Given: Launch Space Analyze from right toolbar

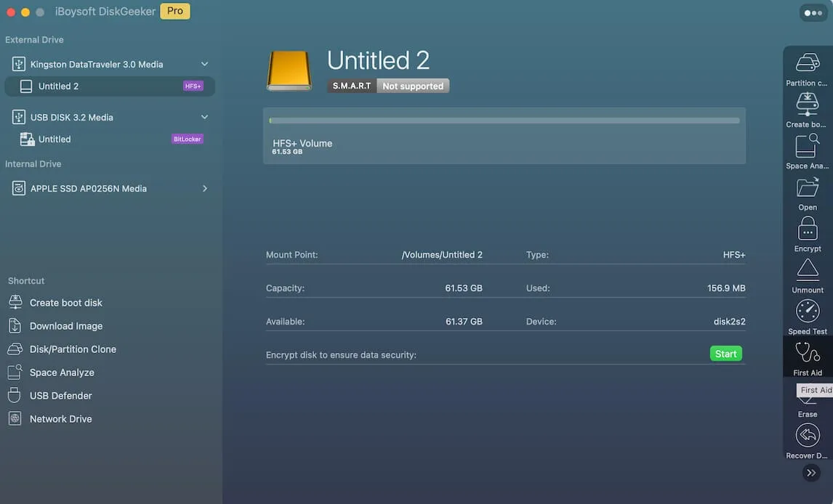Looking at the screenshot, I should tap(808, 146).
